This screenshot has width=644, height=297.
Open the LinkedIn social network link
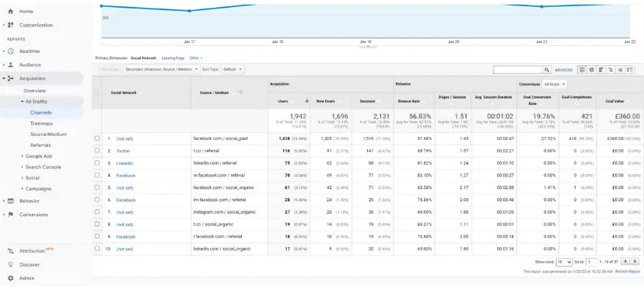pos(124,163)
